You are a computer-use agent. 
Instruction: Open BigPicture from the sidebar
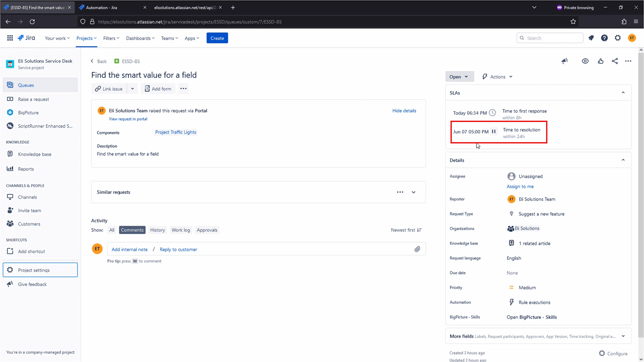point(29,112)
